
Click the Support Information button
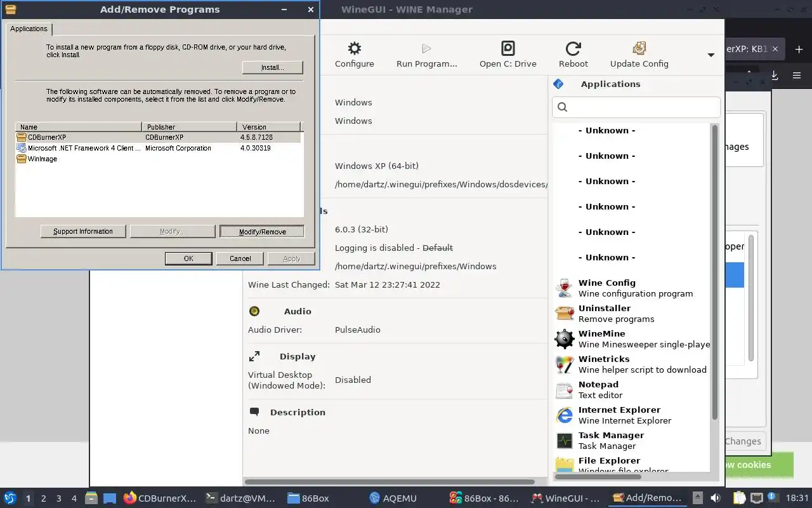83,232
